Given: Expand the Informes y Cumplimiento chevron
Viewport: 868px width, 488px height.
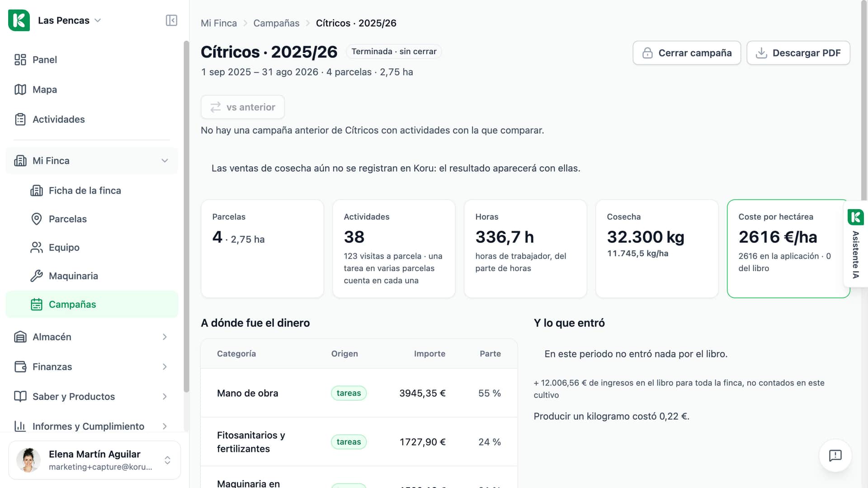Looking at the screenshot, I should click(x=165, y=427).
